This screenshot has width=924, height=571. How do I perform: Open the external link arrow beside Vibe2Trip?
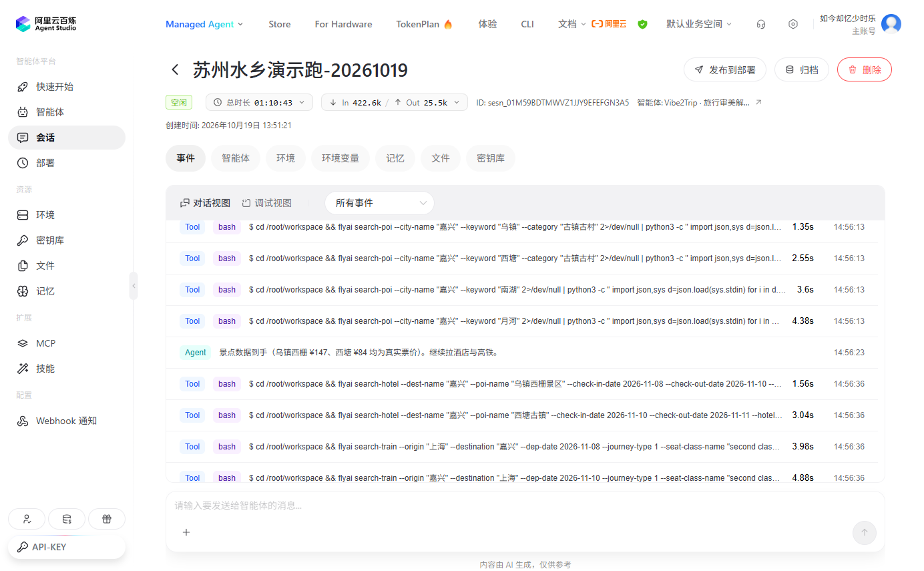[x=758, y=103]
